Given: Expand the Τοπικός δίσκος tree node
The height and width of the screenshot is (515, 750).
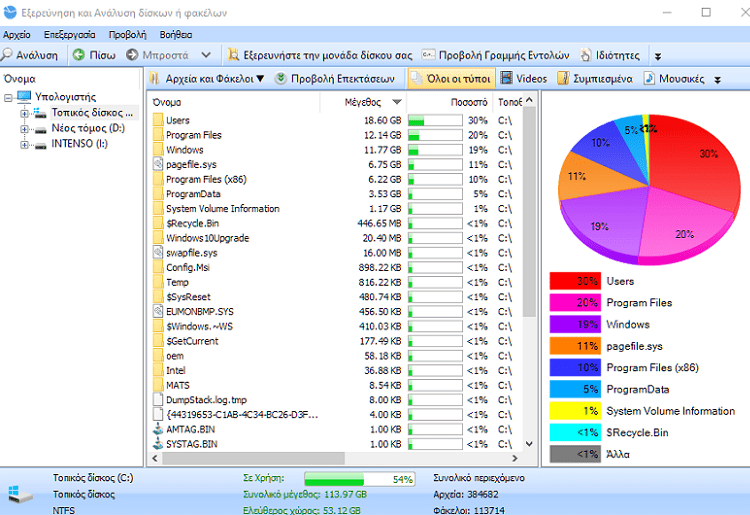Looking at the screenshot, I should pos(24,113).
